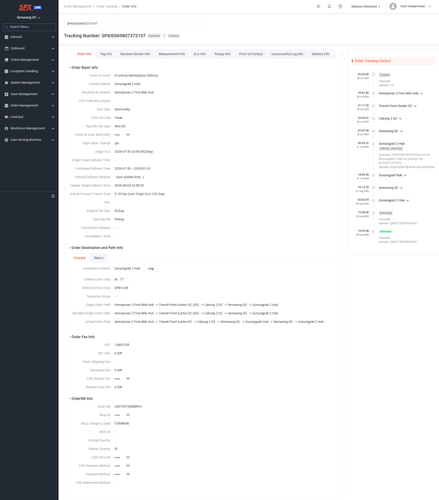Select the Return path tab
This screenshot has height=500, width=439.
(99, 258)
